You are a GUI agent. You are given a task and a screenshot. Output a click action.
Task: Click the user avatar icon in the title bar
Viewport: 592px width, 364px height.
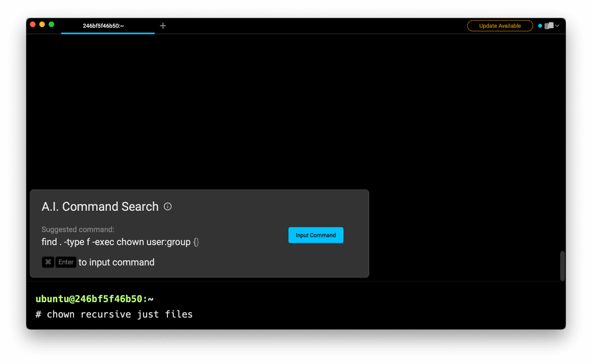coord(549,26)
